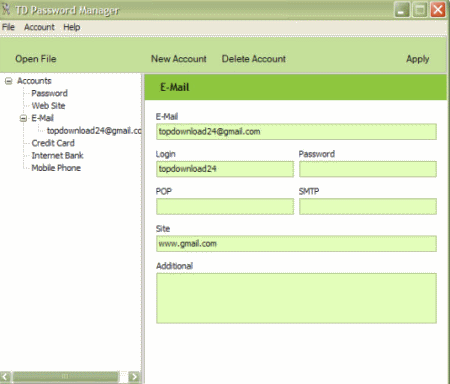This screenshot has width=450, height=384.
Task: Select the Accounts root node
Action: (x=34, y=81)
